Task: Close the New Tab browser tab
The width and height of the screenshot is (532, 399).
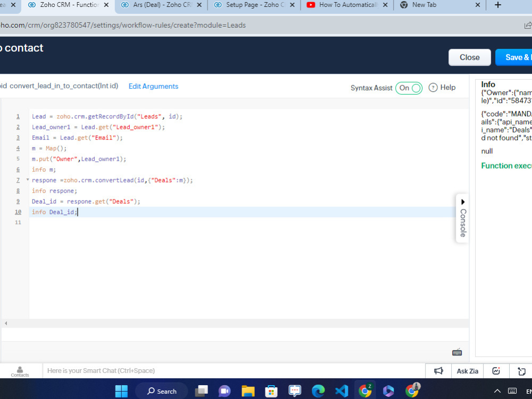Action: [x=478, y=5]
